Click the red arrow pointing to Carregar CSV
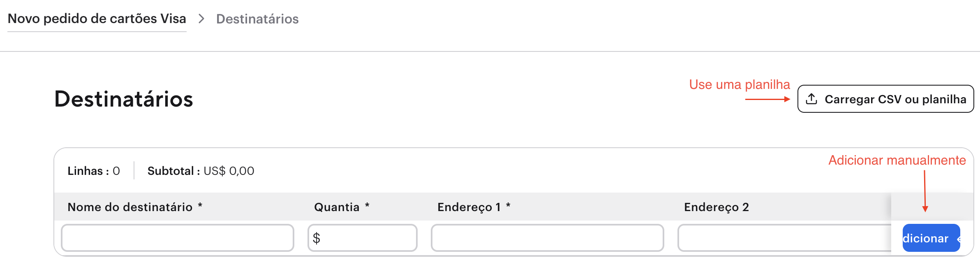Viewport: 980px width, 265px height. point(767,99)
